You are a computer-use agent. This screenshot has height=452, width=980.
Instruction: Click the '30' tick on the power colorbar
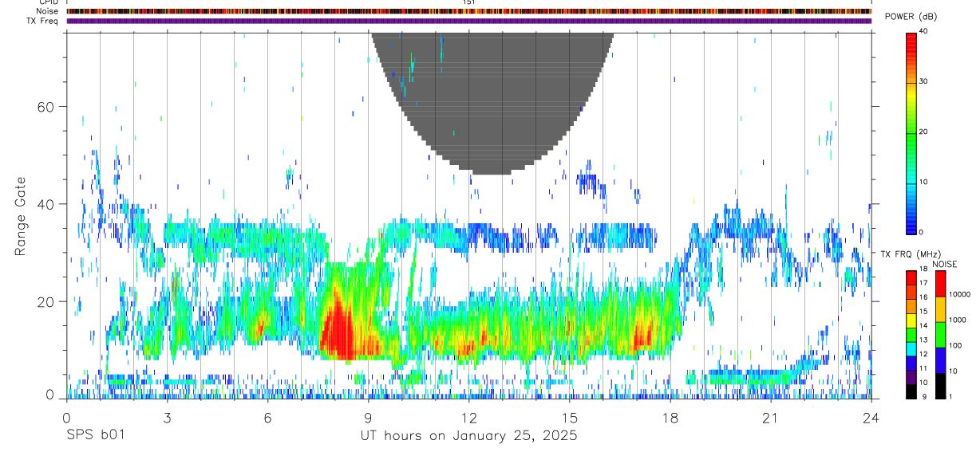924,81
